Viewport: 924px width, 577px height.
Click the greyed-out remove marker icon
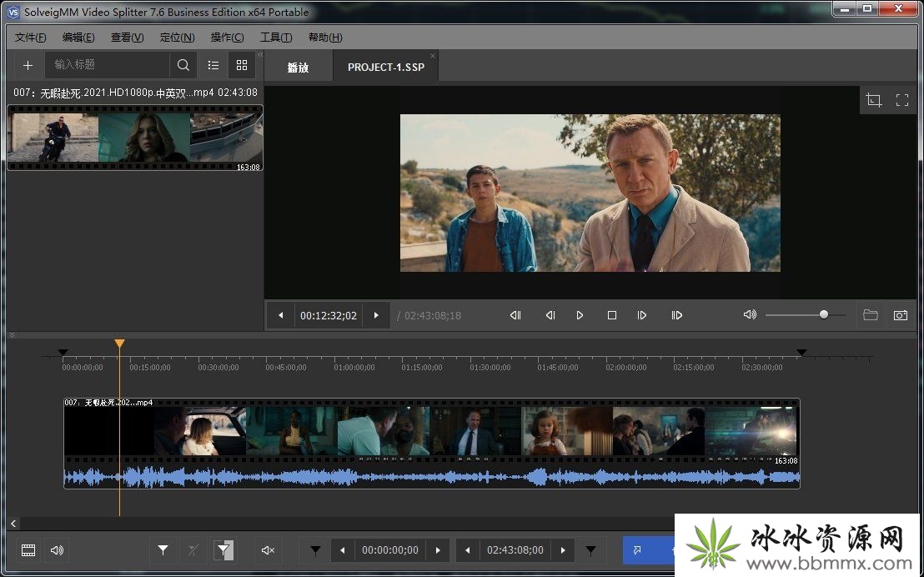pos(193,550)
